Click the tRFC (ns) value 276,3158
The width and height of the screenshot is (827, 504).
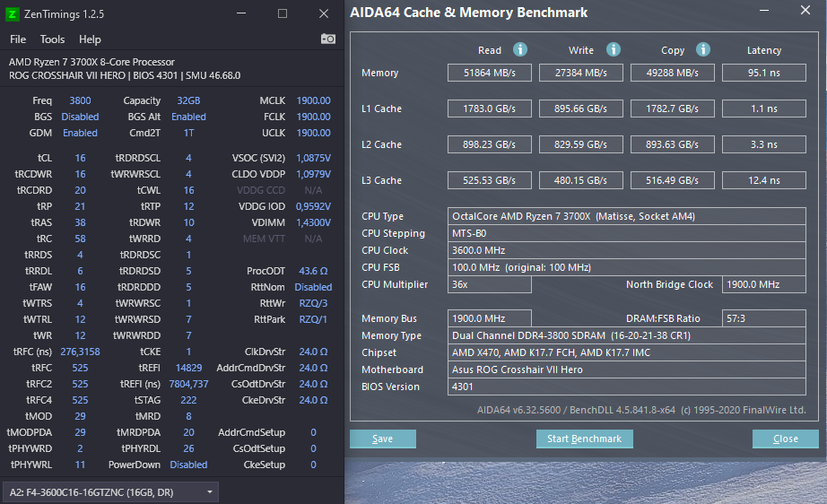[x=80, y=352]
